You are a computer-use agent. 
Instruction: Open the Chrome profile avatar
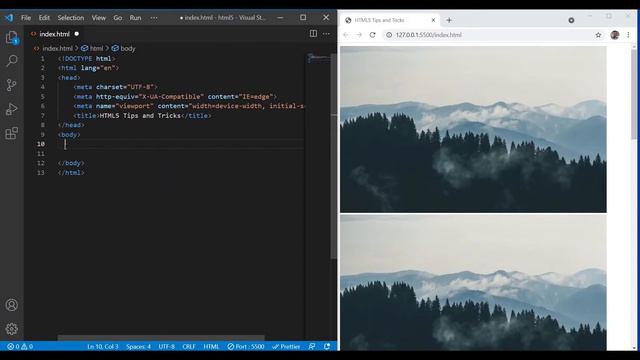pyautogui.click(x=615, y=35)
